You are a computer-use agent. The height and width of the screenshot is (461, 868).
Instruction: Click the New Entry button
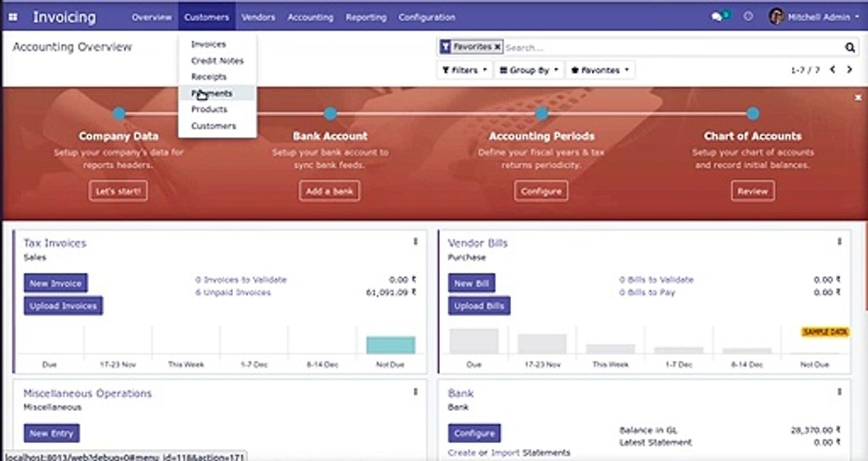tap(52, 433)
